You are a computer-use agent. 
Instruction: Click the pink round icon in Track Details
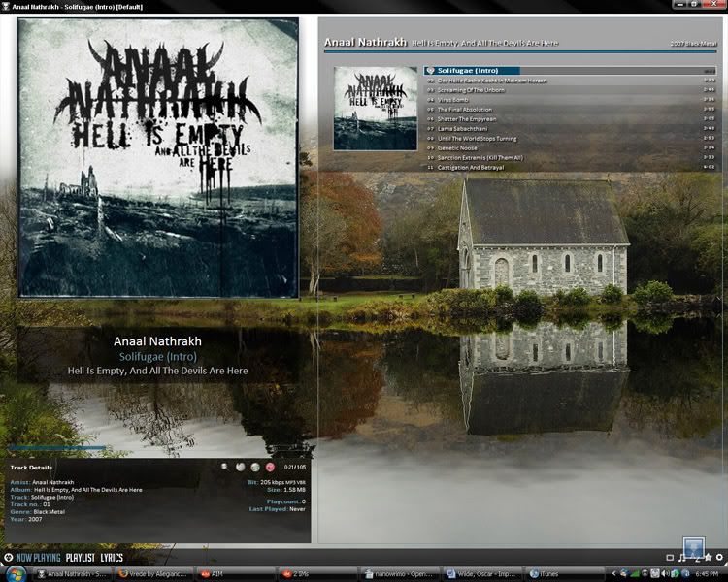coord(270,467)
